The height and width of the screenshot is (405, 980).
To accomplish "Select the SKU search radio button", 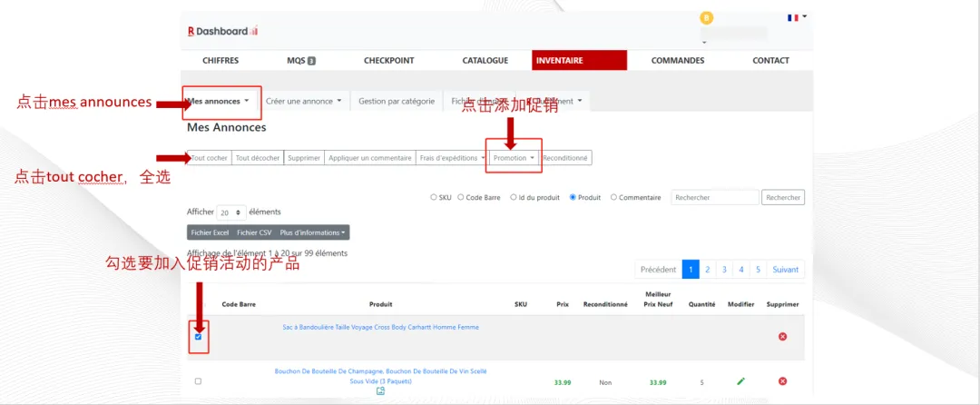I will coord(434,197).
